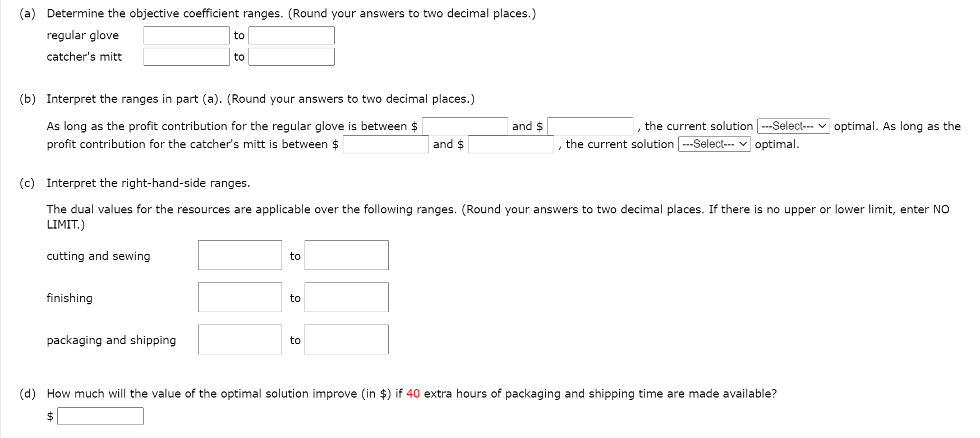The image size is (980, 438).
Task: Click the catcher's mitt lower bound input field
Action: click(186, 56)
